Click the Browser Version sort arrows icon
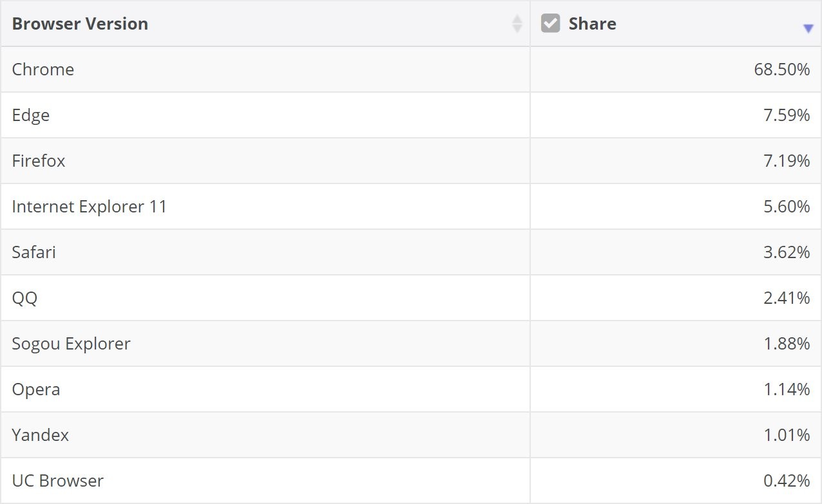822x504 pixels. tap(517, 24)
